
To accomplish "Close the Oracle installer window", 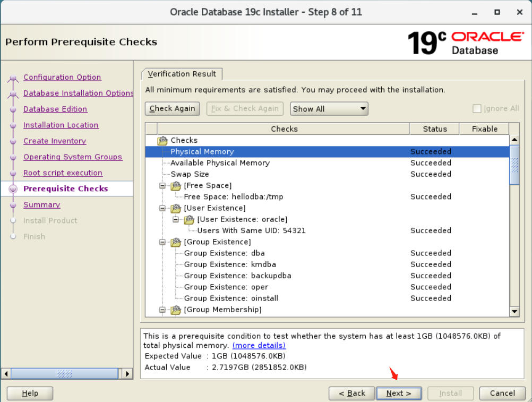I will (520, 12).
